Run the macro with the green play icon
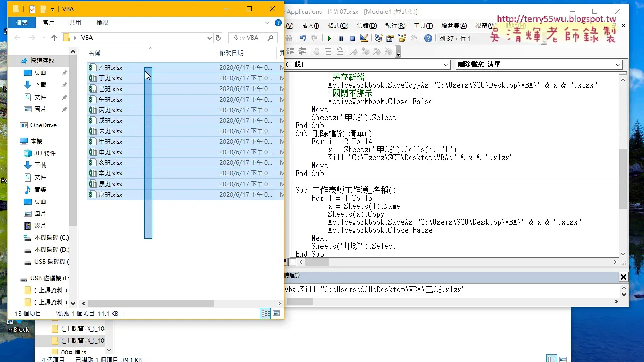The image size is (644, 362). pyautogui.click(x=329, y=38)
